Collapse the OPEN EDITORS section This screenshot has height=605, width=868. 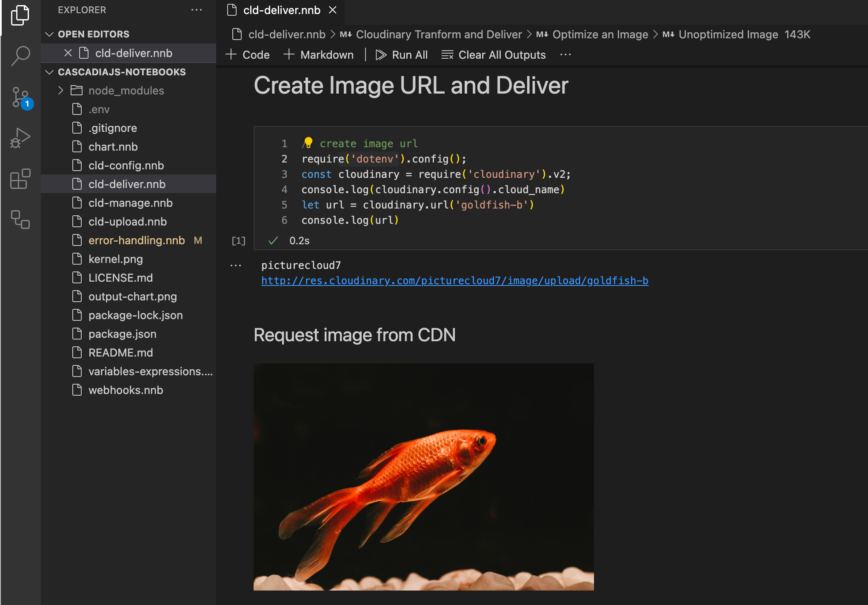pyautogui.click(x=50, y=34)
